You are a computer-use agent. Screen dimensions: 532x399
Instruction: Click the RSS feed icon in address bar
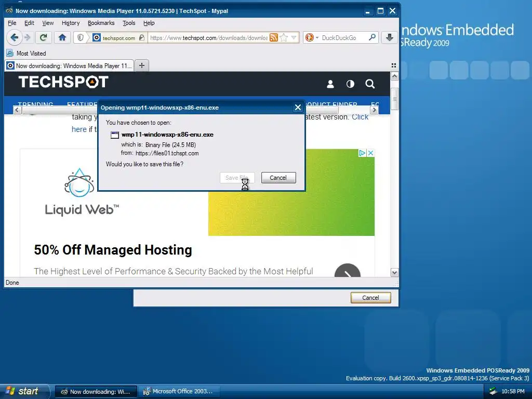point(273,37)
